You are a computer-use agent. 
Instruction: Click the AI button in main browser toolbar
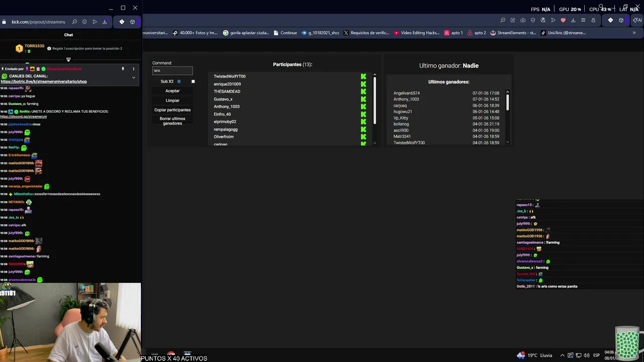pos(637,20)
